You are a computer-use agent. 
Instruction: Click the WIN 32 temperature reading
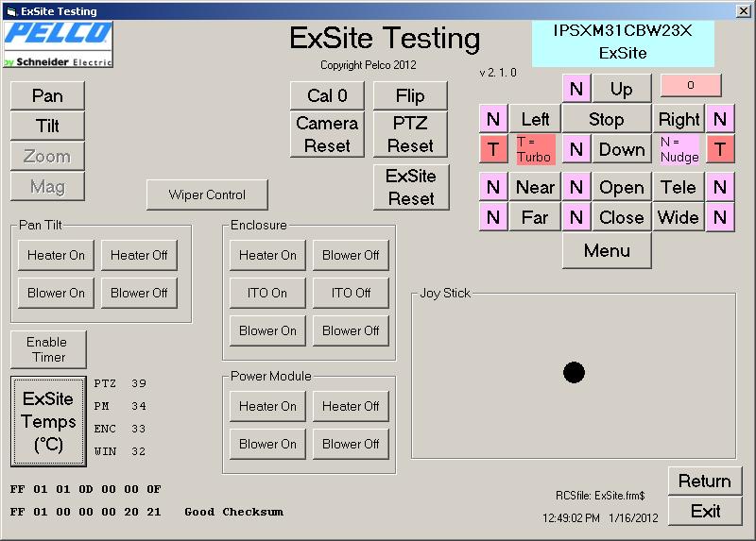[x=120, y=451]
